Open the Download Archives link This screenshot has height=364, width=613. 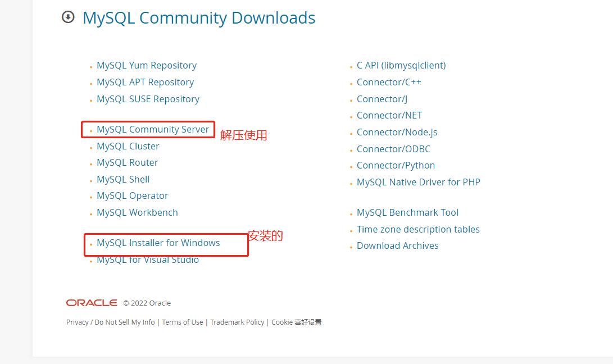click(x=398, y=246)
